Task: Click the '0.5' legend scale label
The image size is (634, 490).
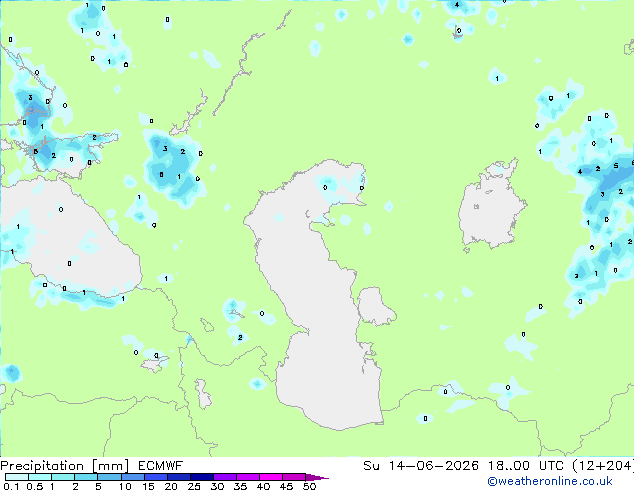Action: pyautogui.click(x=35, y=486)
